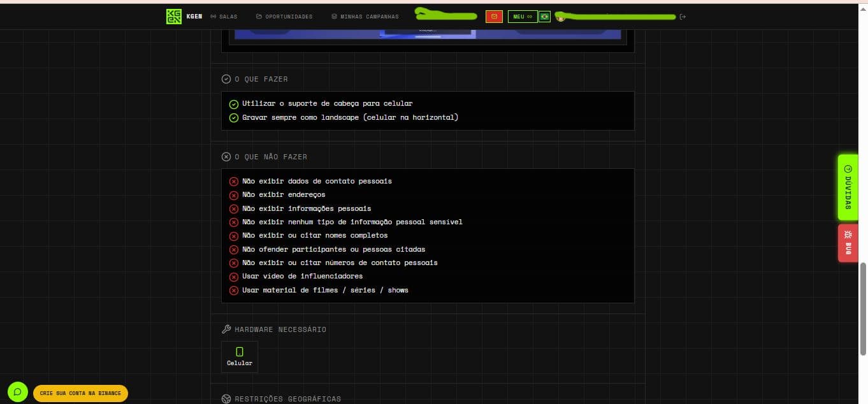
Task: Click the globe icon near Restrições Geográficas
Action: tap(226, 399)
